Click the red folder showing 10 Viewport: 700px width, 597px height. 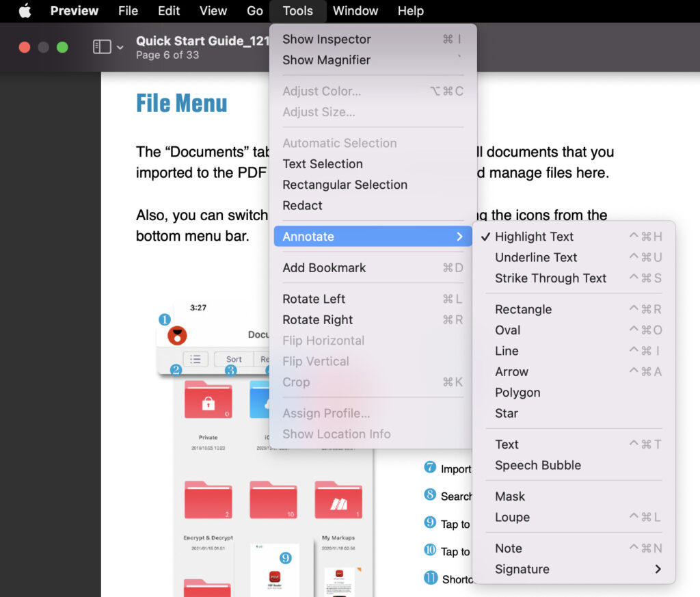[x=273, y=500]
